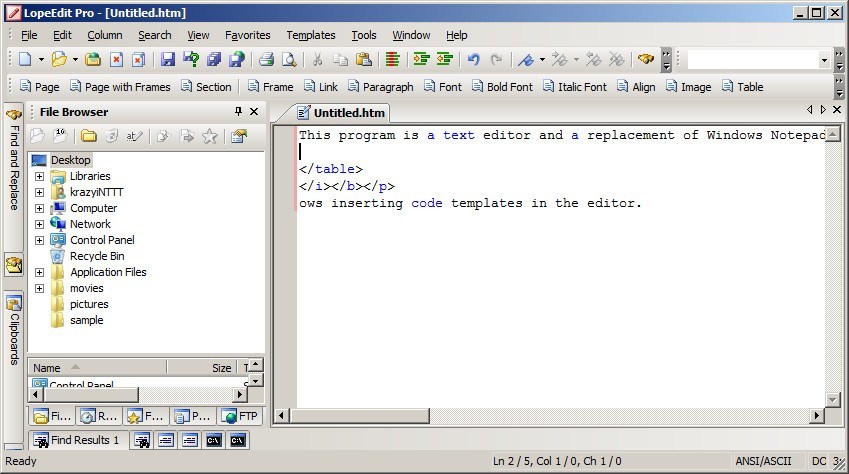Open the Tools menu
This screenshot has height=474, width=849.
click(364, 35)
